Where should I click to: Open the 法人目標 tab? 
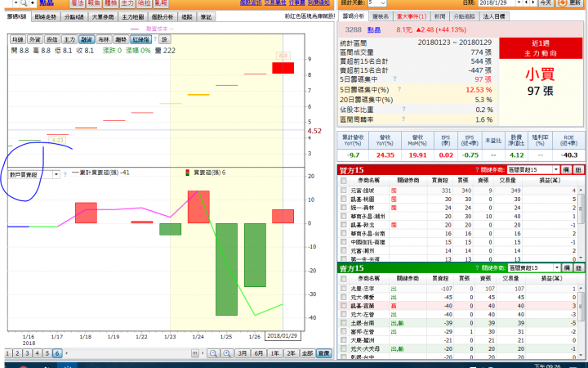pos(494,16)
